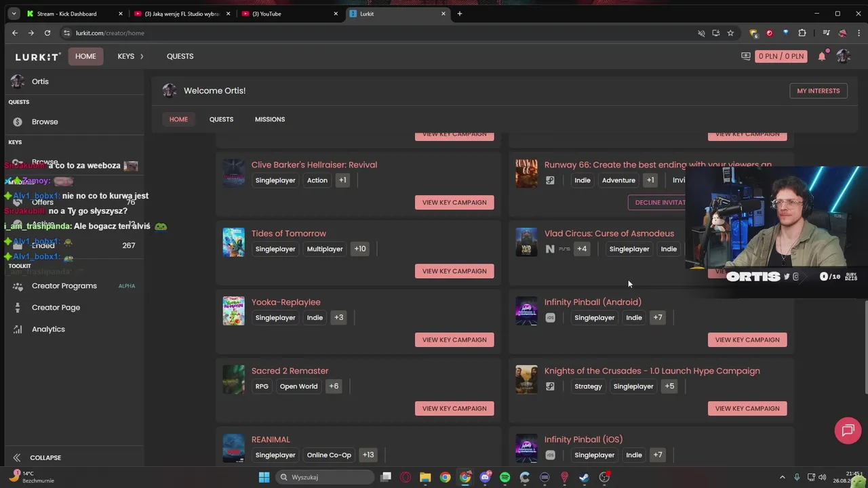The height and width of the screenshot is (488, 868).
Task: Expand the +3 tags on Yooka-Replaylee
Action: pos(338,317)
